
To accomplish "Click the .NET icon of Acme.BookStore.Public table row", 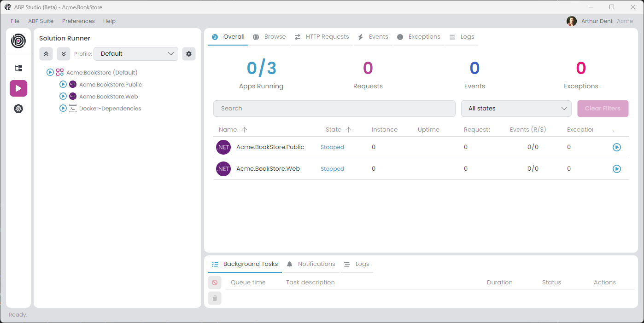I will (x=223, y=147).
